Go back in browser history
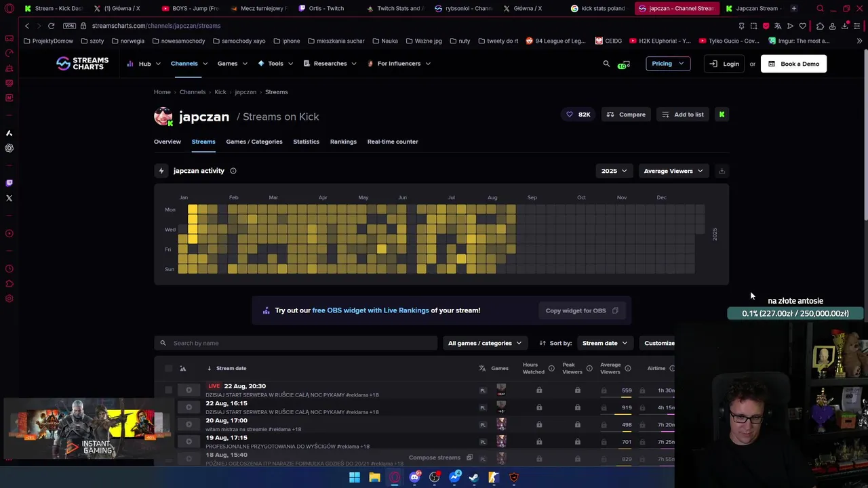The width and height of the screenshot is (868, 488). coord(26,26)
